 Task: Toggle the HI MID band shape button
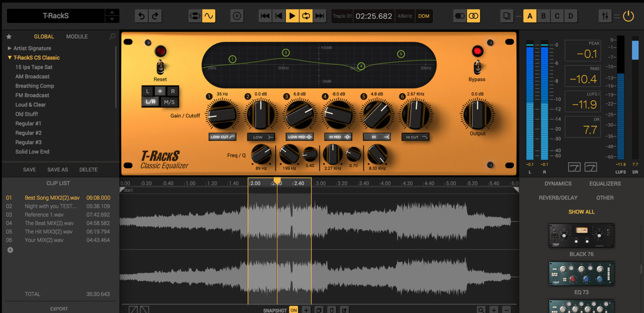338,137
